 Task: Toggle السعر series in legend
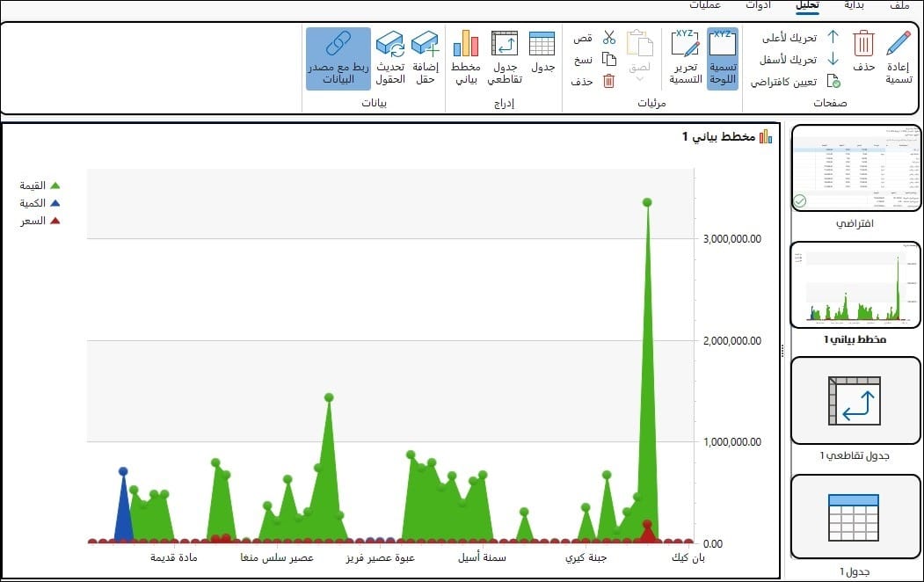[x=40, y=221]
